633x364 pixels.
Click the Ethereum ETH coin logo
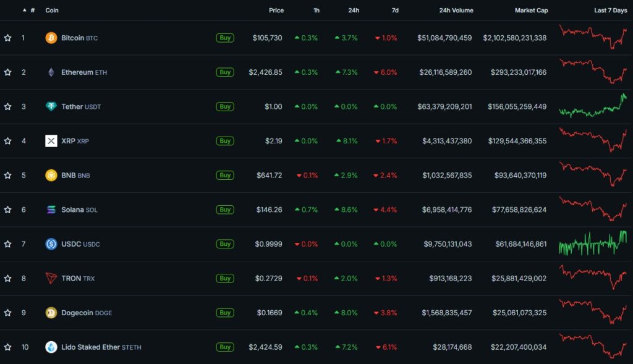(x=51, y=72)
